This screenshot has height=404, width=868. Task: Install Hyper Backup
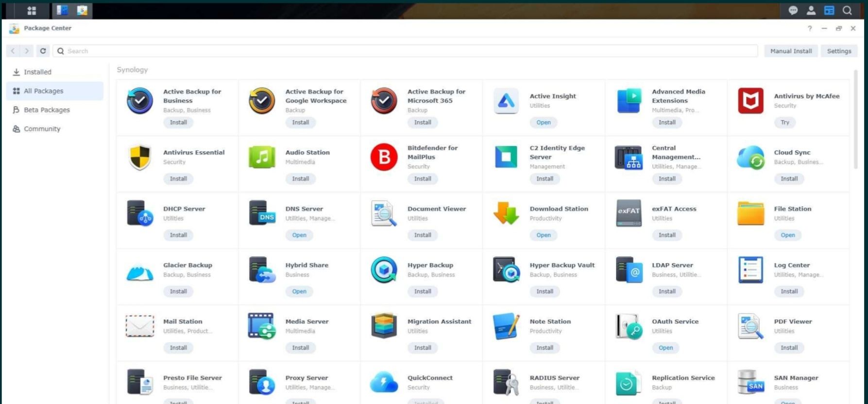423,292
